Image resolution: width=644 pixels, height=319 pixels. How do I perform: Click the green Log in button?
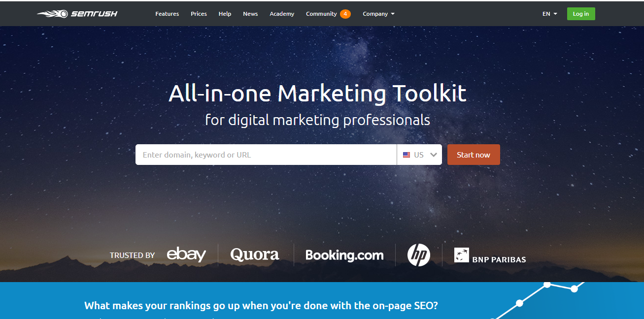click(x=581, y=14)
